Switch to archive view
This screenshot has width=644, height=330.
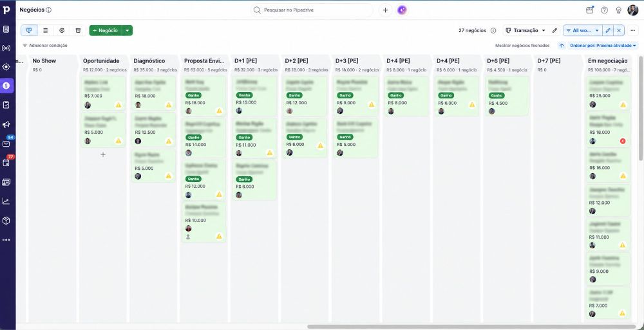pos(78,30)
